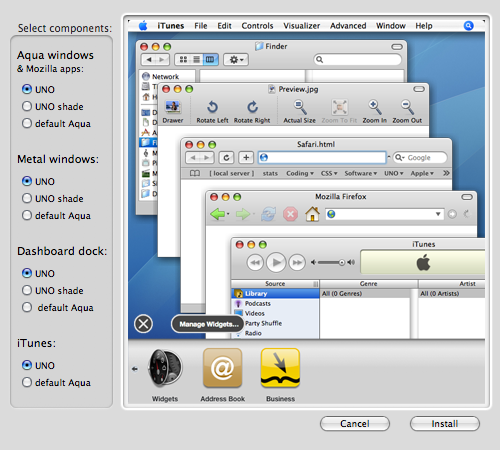Viewport: 500px width, 450px height.
Task: Click Firefox reload icon
Action: pos(268,214)
